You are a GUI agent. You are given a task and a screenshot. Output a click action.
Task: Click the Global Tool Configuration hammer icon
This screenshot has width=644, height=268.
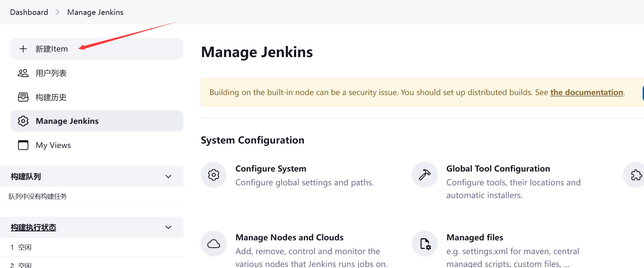[425, 175]
